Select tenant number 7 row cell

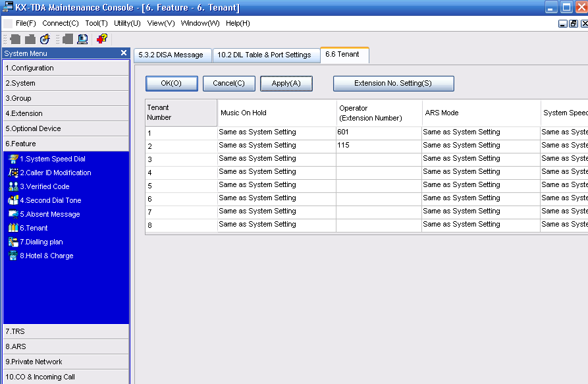pyautogui.click(x=181, y=212)
